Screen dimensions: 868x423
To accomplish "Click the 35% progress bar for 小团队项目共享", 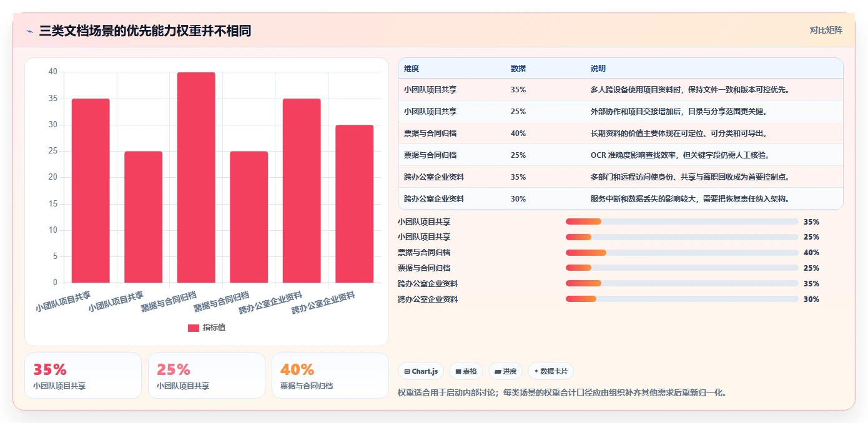I will click(682, 221).
